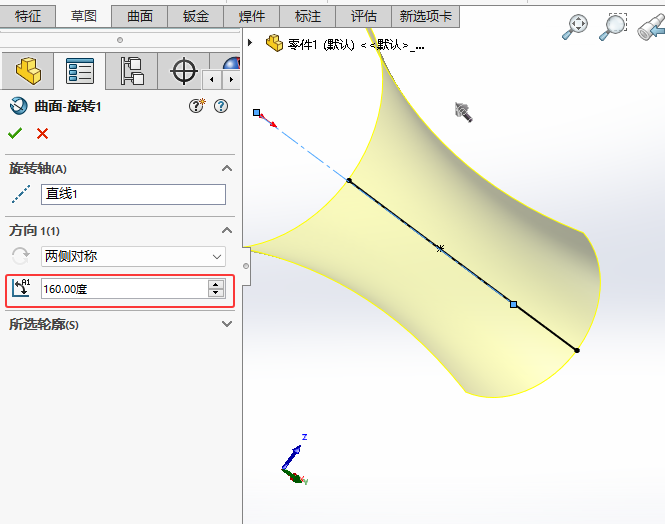Open the 焊件 tab
Screen dimensions: 665x524
(251, 16)
